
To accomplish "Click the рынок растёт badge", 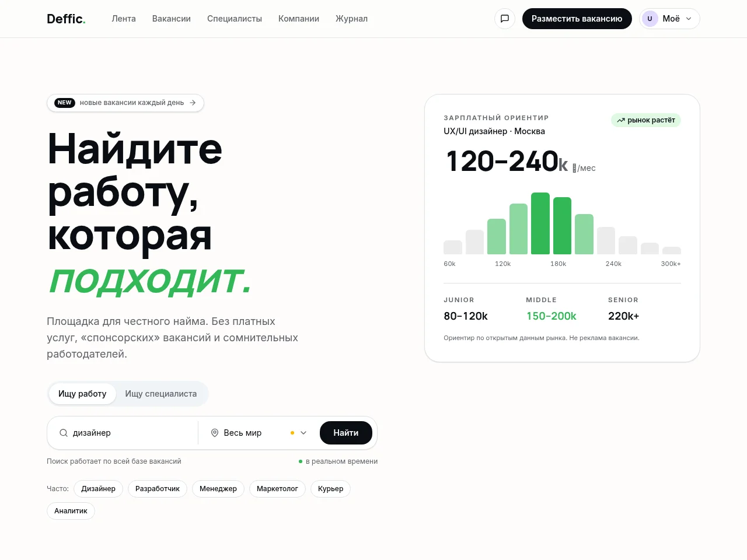I will point(646,120).
